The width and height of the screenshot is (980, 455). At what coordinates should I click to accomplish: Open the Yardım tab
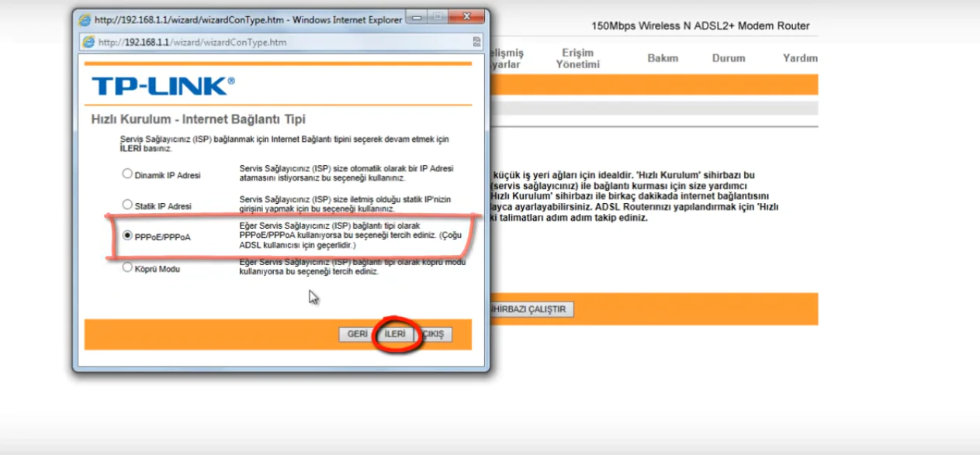point(800,58)
